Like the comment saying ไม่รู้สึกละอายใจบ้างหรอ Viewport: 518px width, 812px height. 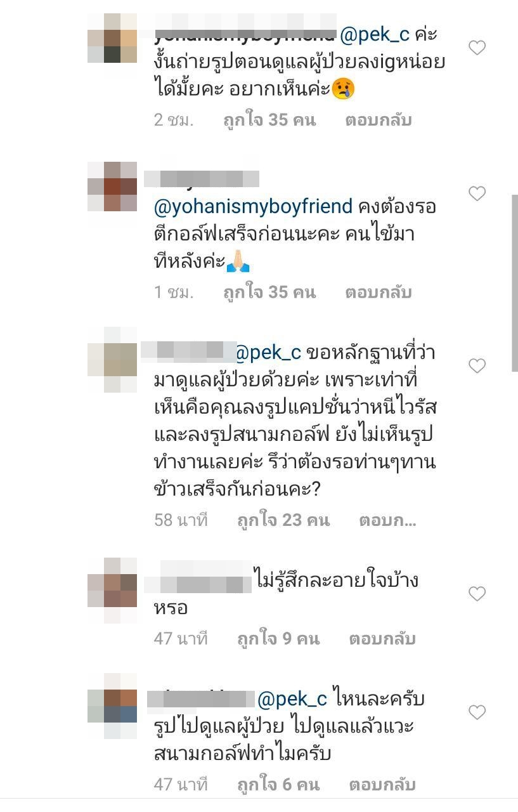point(477,594)
